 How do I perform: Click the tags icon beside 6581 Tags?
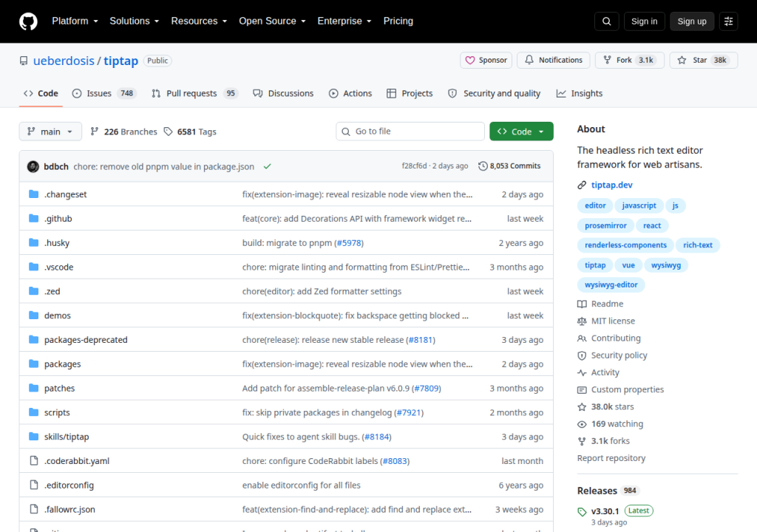pos(168,132)
